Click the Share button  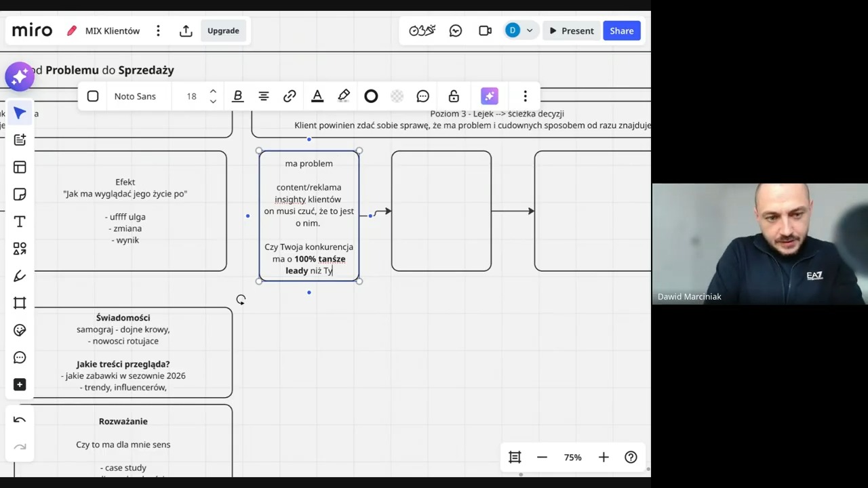621,30
